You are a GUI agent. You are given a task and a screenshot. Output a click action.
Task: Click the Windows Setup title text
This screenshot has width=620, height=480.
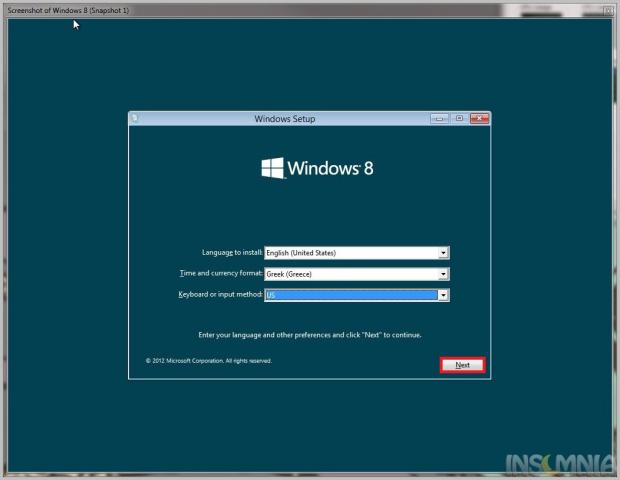click(285, 119)
